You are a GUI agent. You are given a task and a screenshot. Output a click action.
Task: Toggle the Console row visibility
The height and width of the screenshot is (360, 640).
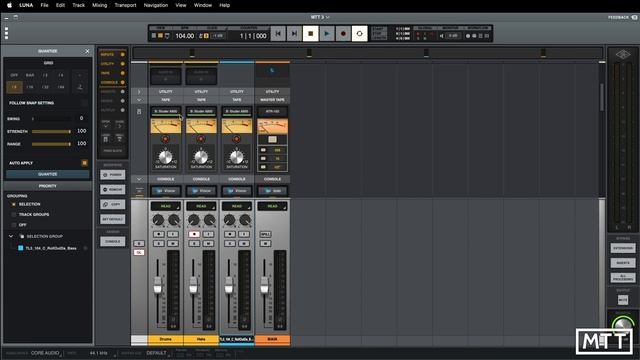click(122, 82)
